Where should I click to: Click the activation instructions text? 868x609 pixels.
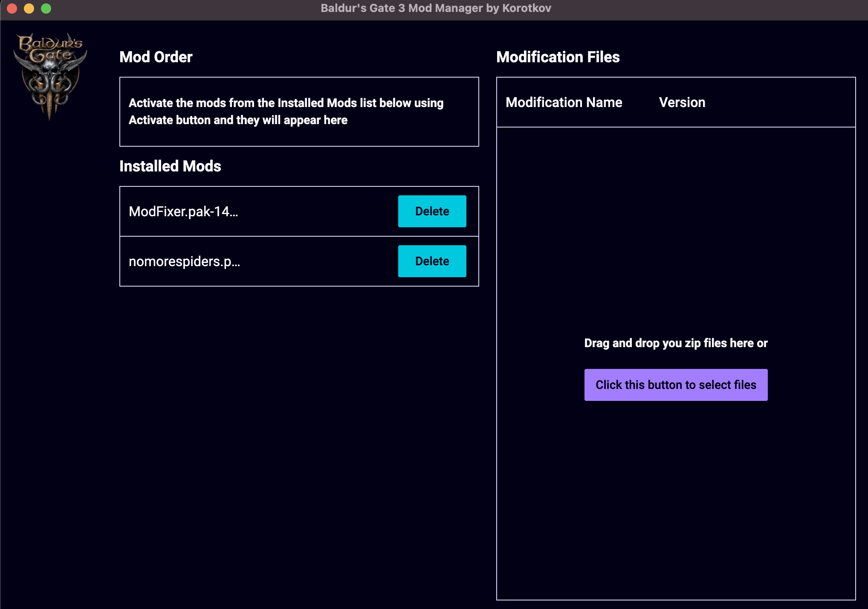286,111
